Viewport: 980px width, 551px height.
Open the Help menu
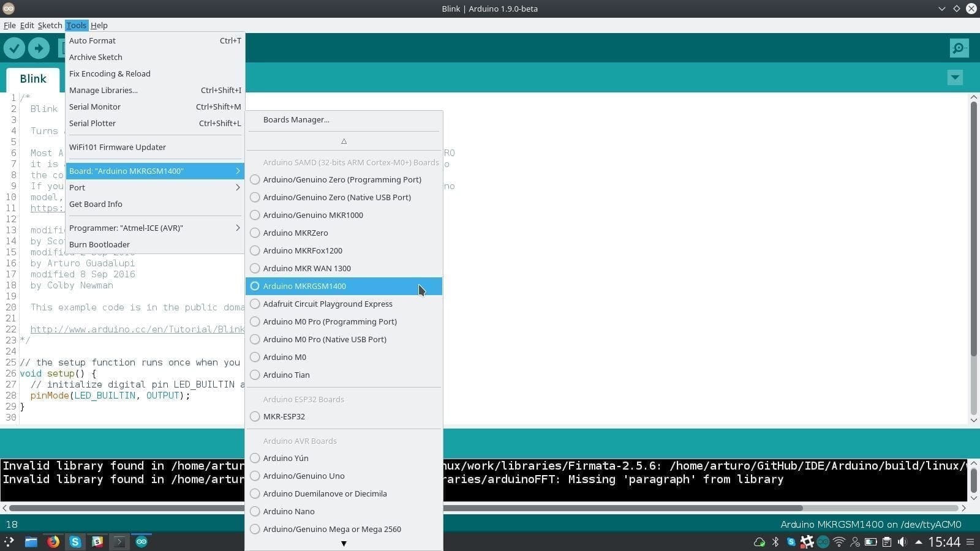(99, 25)
